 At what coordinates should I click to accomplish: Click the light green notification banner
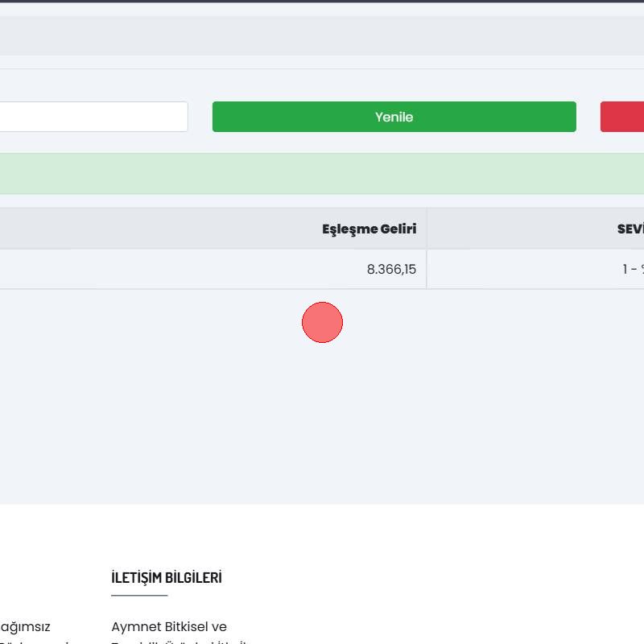[x=322, y=174]
